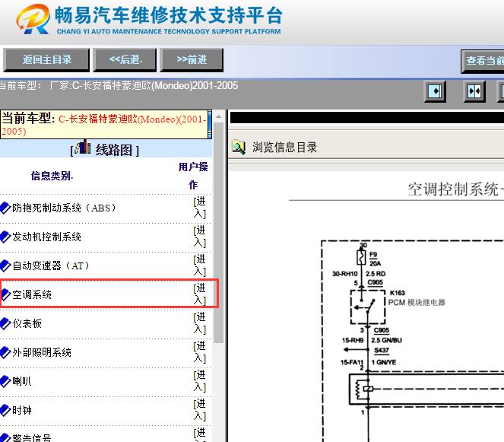Click the pencil icon beside 外部照明系统

coord(5,352)
